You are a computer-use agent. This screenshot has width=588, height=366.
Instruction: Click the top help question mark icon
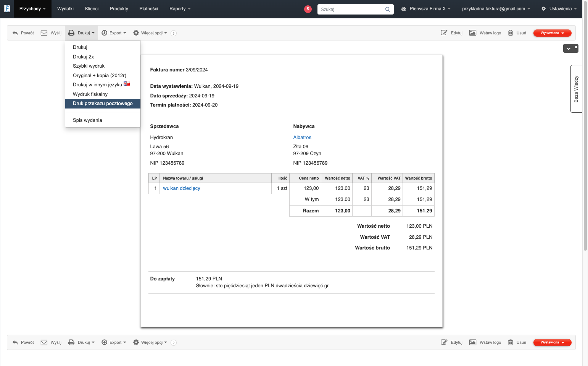[174, 33]
